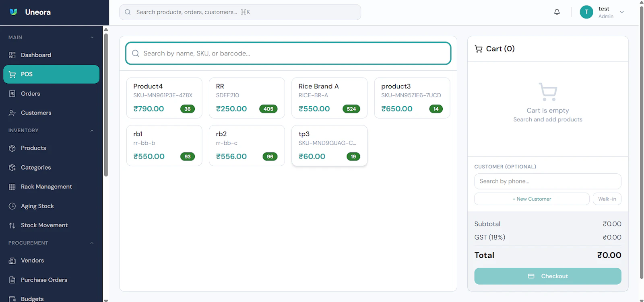
Task: Click the Checkout button
Action: [x=548, y=276]
